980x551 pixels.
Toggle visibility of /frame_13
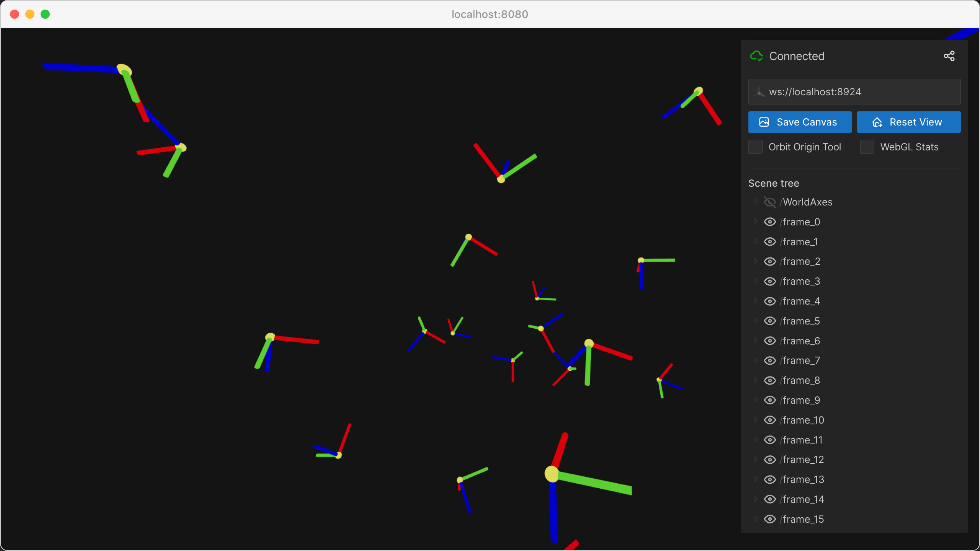pyautogui.click(x=770, y=479)
